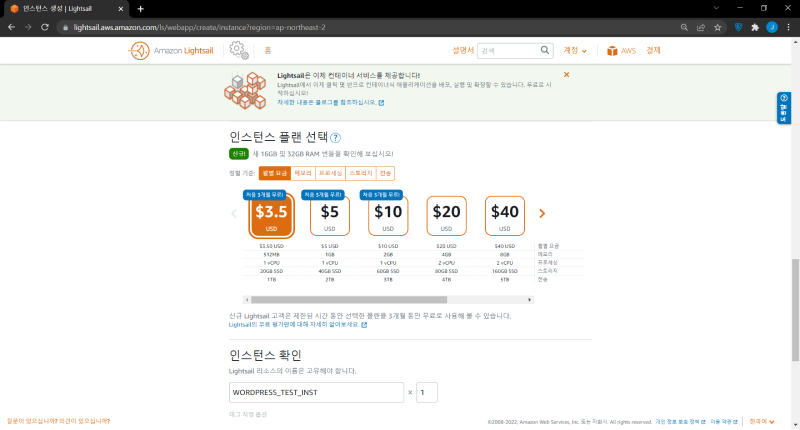Open the Lightsail free trial details link
The width and height of the screenshot is (800, 430).
click(x=298, y=324)
